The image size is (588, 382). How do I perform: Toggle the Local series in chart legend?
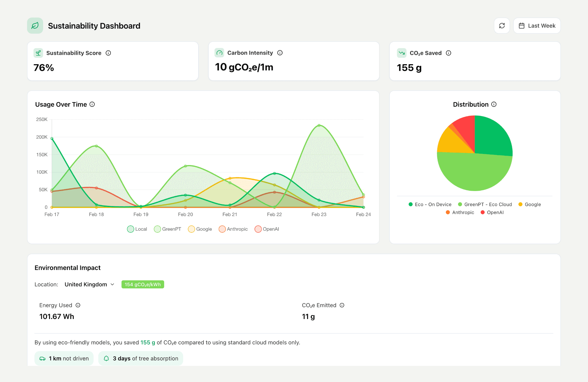pos(137,229)
